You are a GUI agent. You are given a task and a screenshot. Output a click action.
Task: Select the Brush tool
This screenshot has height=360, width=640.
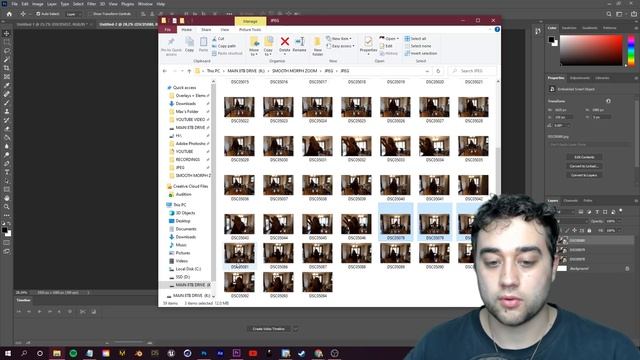point(7,102)
